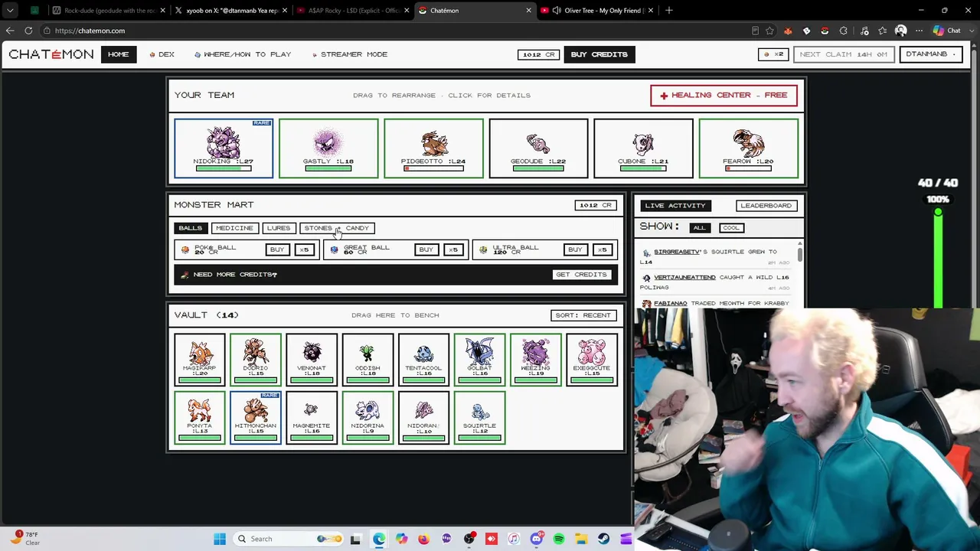Select rare Hitmonchan in the Vault

(x=256, y=417)
